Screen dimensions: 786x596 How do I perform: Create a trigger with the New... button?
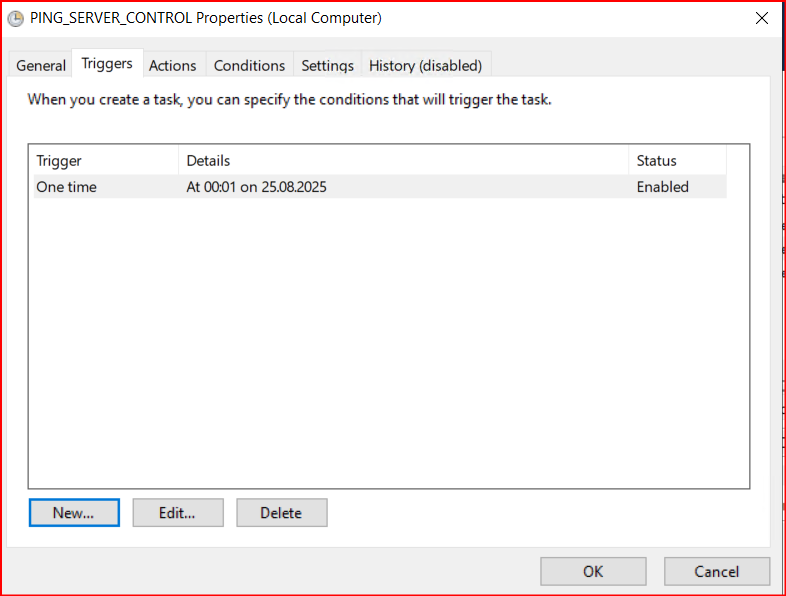coord(74,513)
